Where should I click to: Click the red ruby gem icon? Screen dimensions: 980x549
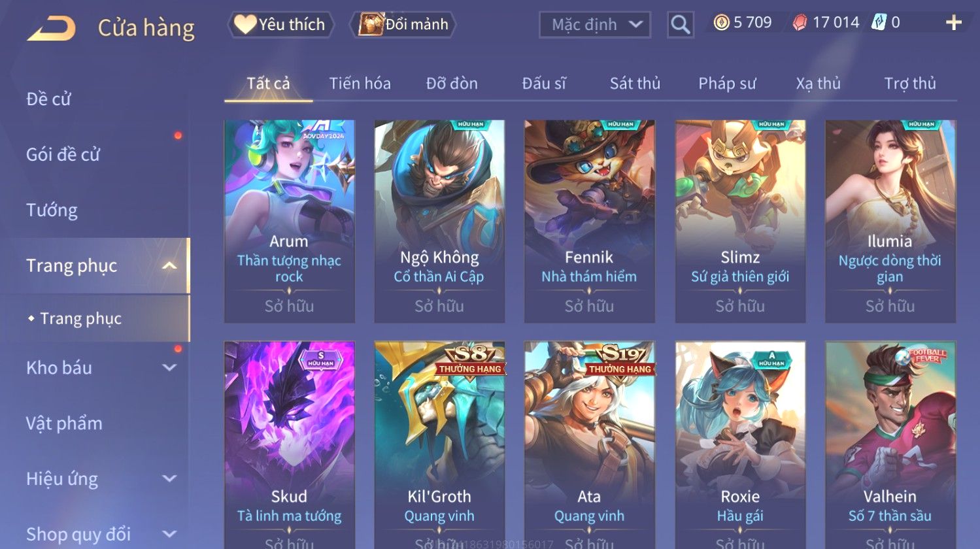point(800,24)
